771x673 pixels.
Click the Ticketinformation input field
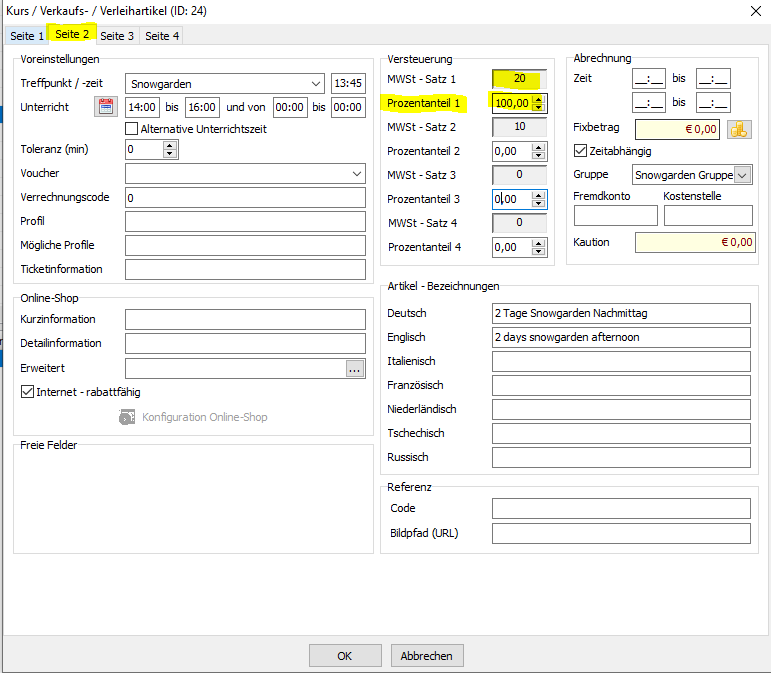coord(245,269)
